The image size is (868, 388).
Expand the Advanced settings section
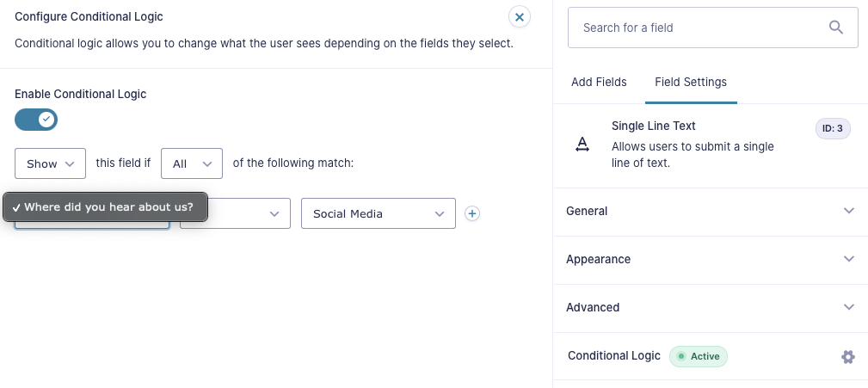(710, 307)
